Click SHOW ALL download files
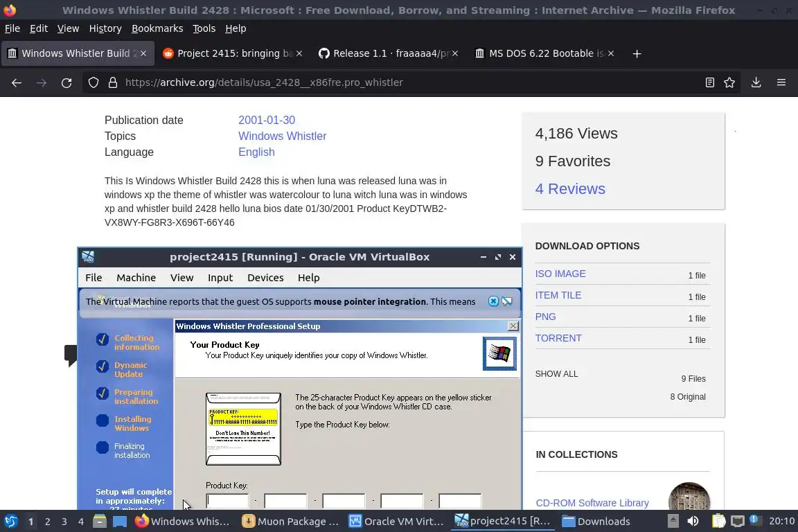The height and width of the screenshot is (532, 798). (556, 373)
